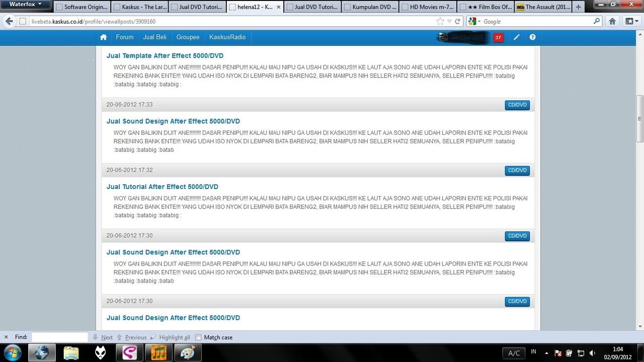
Task: Switch to the Kumpulan DVD tab
Action: [x=370, y=7]
